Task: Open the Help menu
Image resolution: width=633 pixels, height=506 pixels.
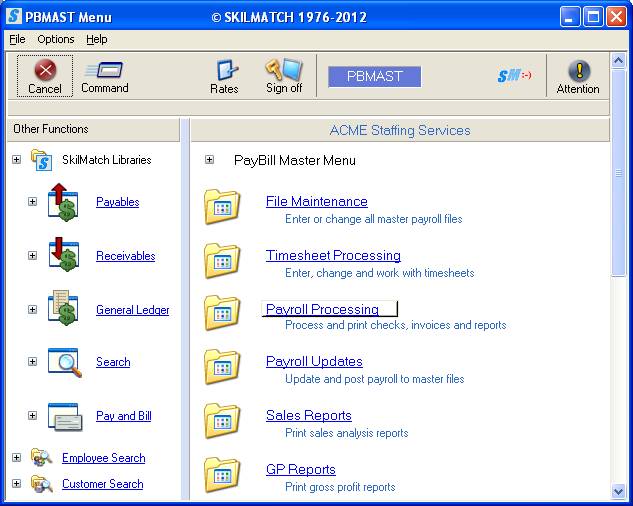Action: 96,39
